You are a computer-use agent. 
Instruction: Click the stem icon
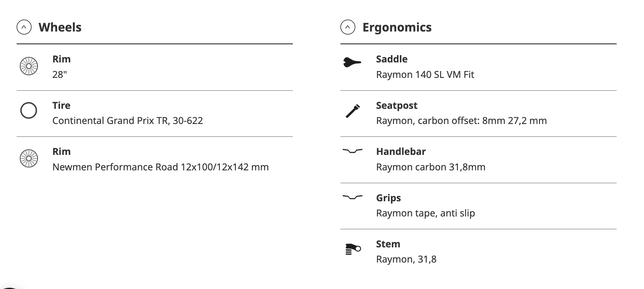pos(353,249)
